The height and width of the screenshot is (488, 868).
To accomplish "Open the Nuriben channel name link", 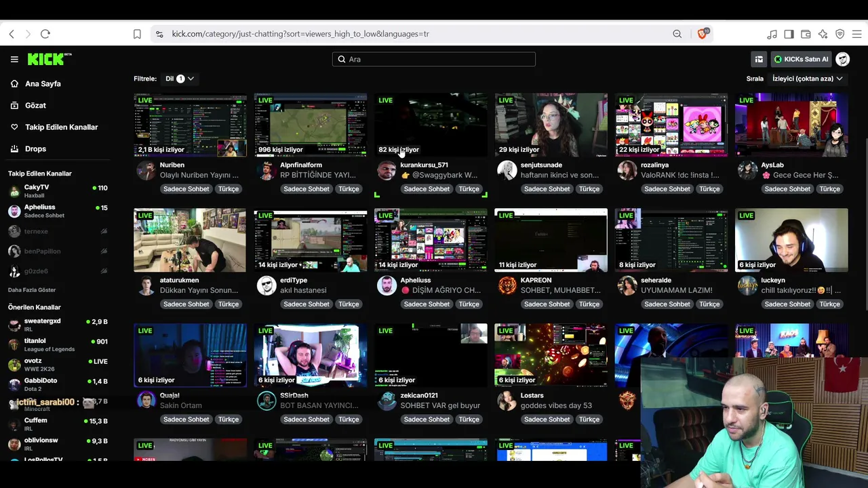I will tap(172, 165).
